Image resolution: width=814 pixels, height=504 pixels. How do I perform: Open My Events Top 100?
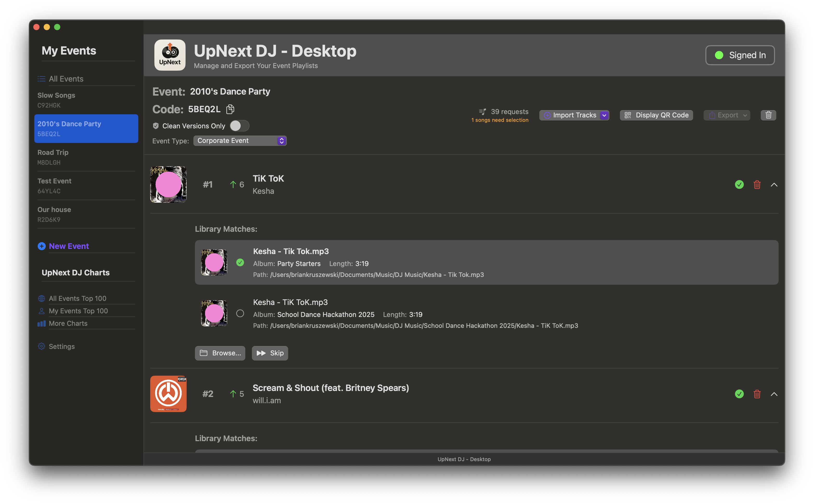[78, 311]
